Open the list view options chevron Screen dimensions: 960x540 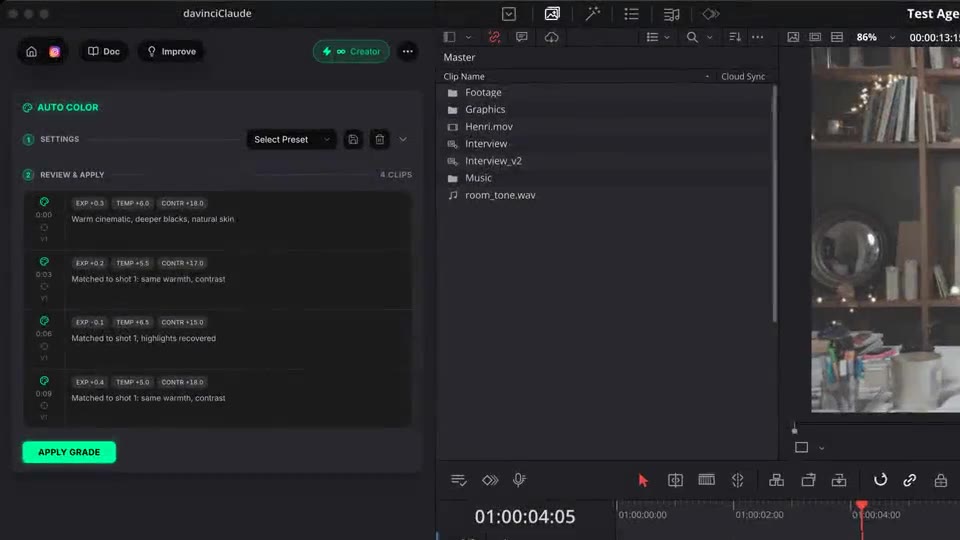[x=667, y=37]
